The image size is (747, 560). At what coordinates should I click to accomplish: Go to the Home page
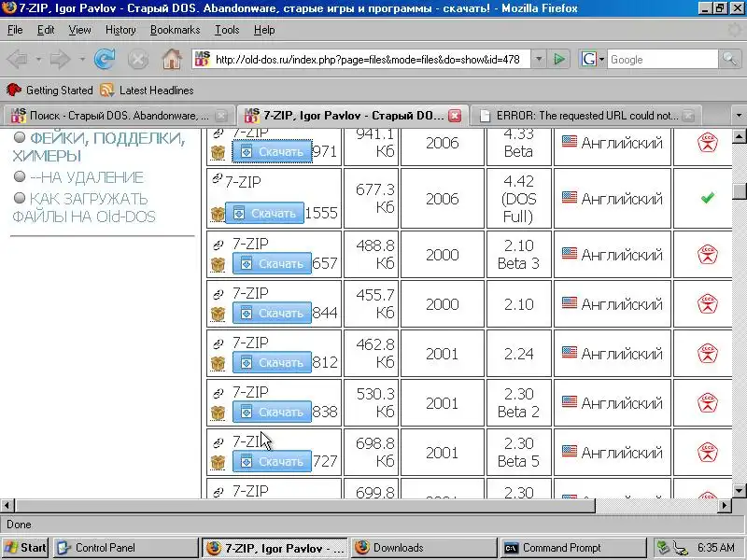pyautogui.click(x=172, y=60)
